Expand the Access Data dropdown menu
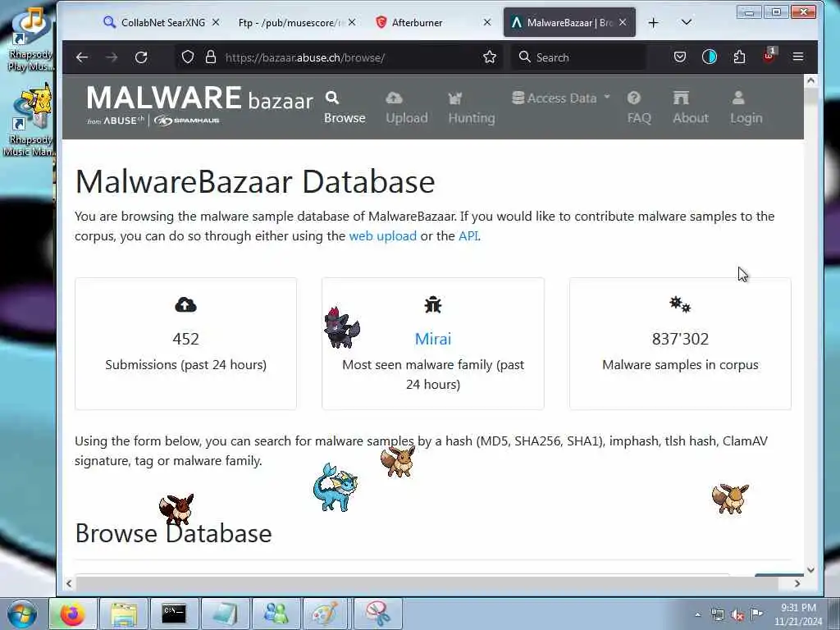The height and width of the screenshot is (630, 840). coord(561,98)
